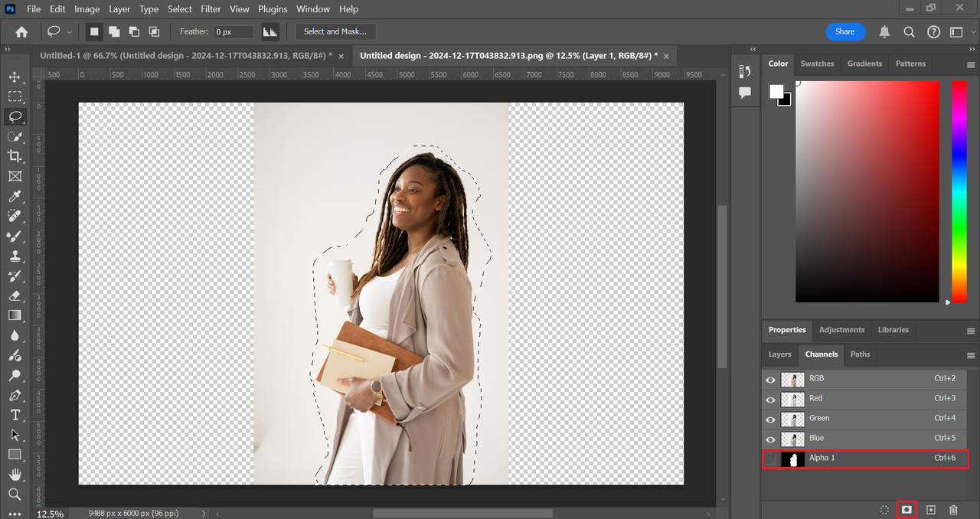This screenshot has height=519, width=980.
Task: Select the Blur tool
Action: click(15, 335)
